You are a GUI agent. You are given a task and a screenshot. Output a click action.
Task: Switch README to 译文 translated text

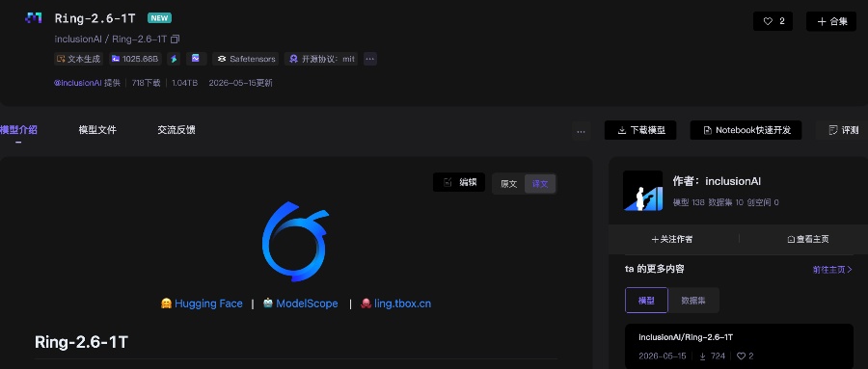(x=540, y=184)
